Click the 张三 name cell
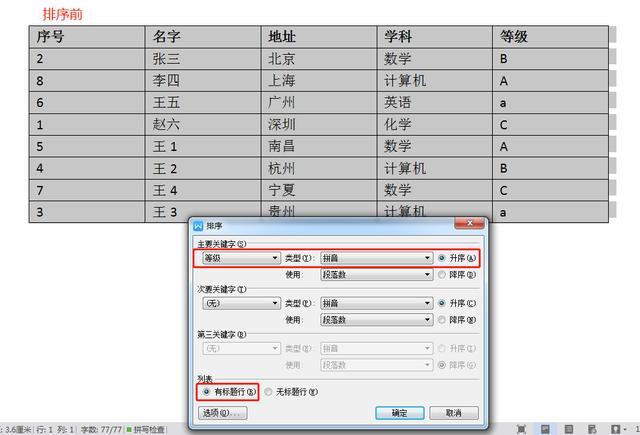 click(x=203, y=59)
